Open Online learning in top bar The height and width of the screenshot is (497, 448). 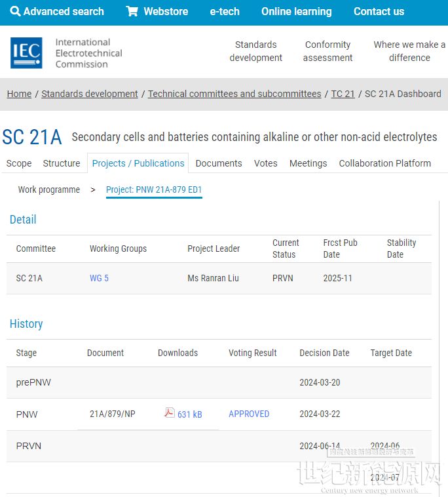pos(296,12)
